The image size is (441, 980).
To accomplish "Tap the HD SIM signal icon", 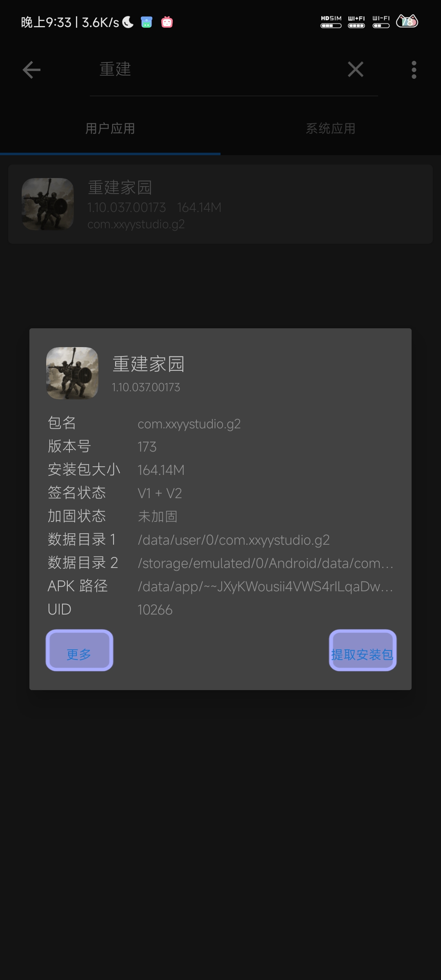I will tap(331, 22).
